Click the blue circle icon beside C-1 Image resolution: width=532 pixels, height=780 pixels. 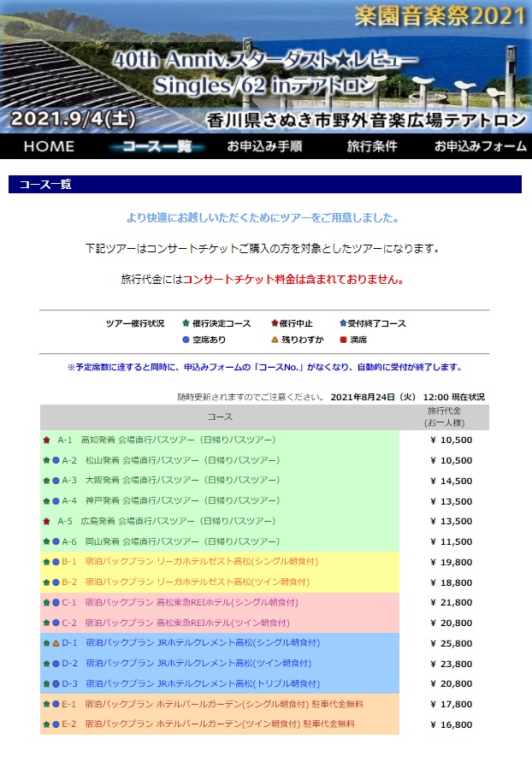pyautogui.click(x=56, y=602)
